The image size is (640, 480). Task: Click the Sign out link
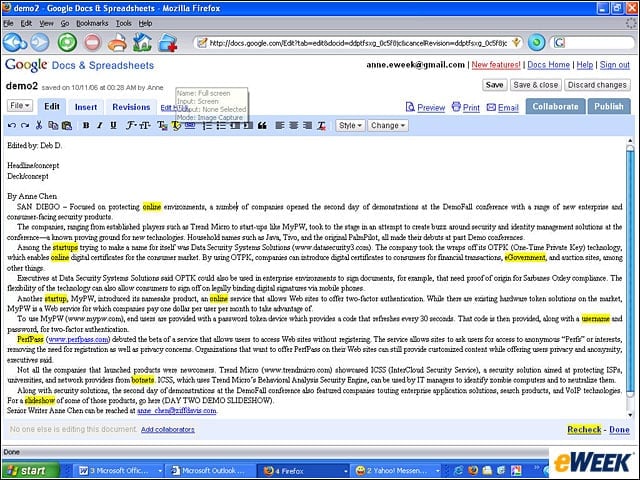pos(615,65)
